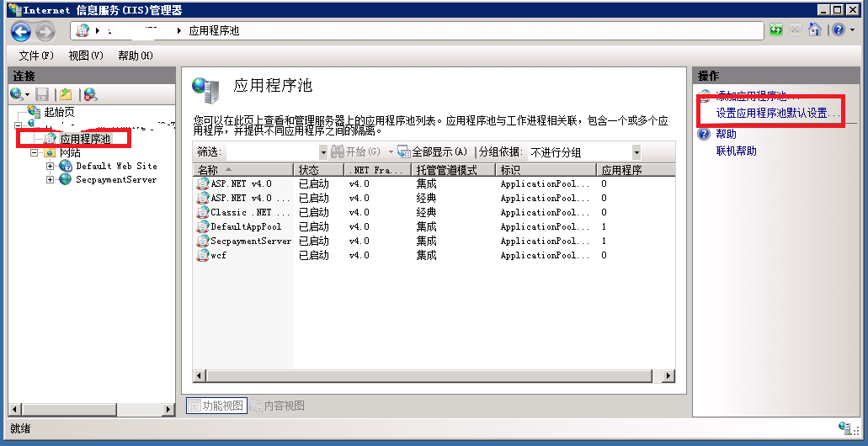Click the 全部显示 filter icon
Image resolution: width=868 pixels, height=446 pixels.
(x=404, y=151)
